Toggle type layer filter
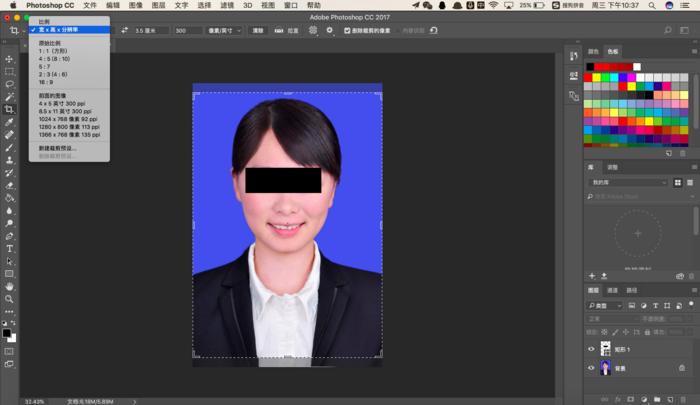The image size is (700, 405). [655, 305]
